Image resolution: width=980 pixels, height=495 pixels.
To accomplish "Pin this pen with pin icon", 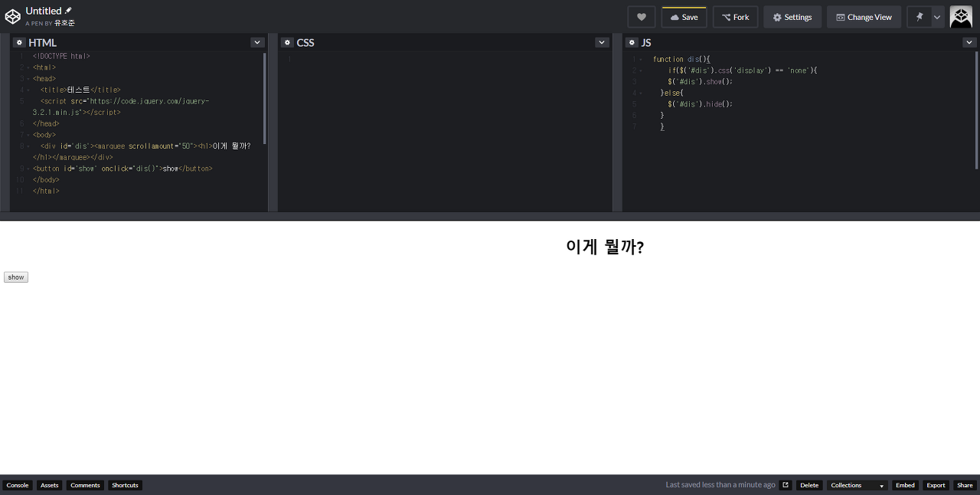I will pos(919,17).
